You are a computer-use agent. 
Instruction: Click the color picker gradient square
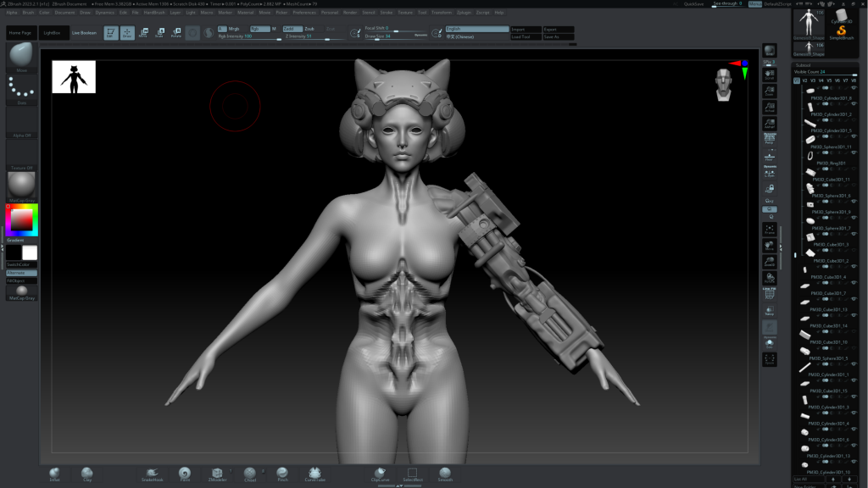tap(21, 220)
